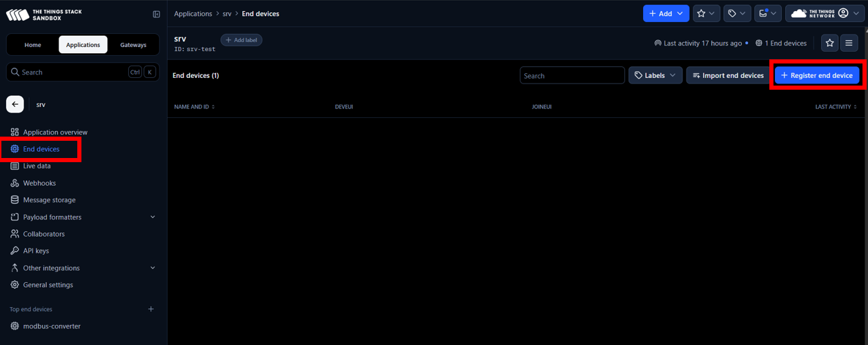Click the Live data icon
This screenshot has height=345, width=868.
tap(14, 166)
